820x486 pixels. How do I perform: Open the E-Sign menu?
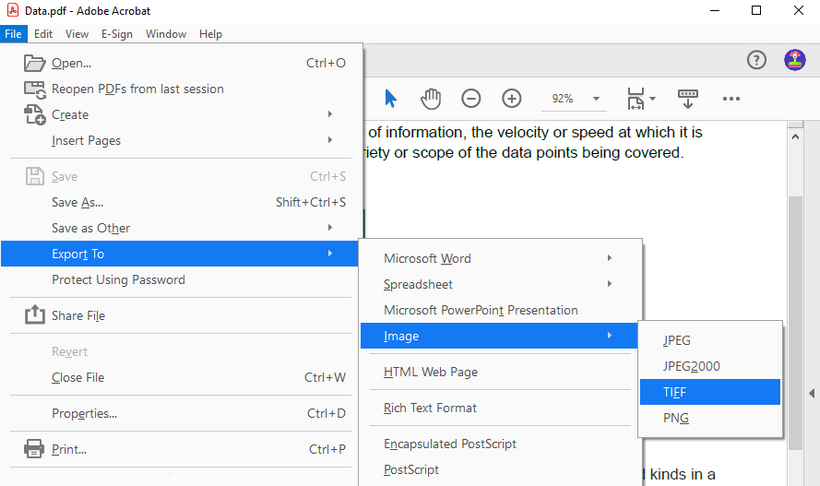click(x=117, y=34)
